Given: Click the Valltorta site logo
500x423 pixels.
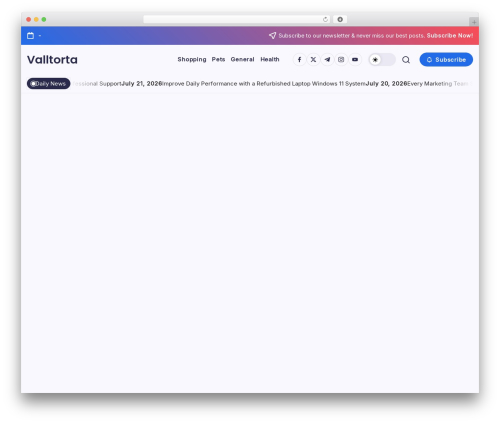Looking at the screenshot, I should (x=52, y=60).
